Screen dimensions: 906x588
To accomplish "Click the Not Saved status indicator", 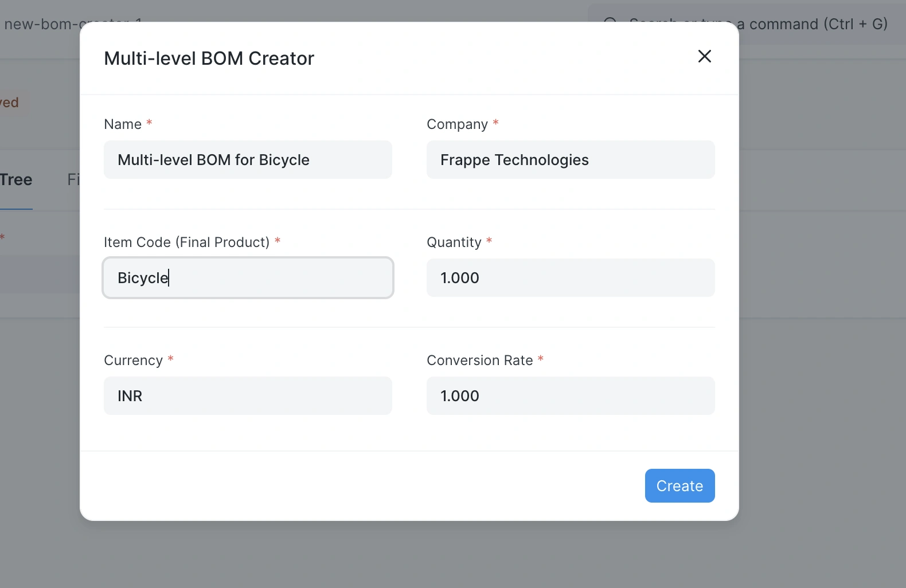I will 10,103.
